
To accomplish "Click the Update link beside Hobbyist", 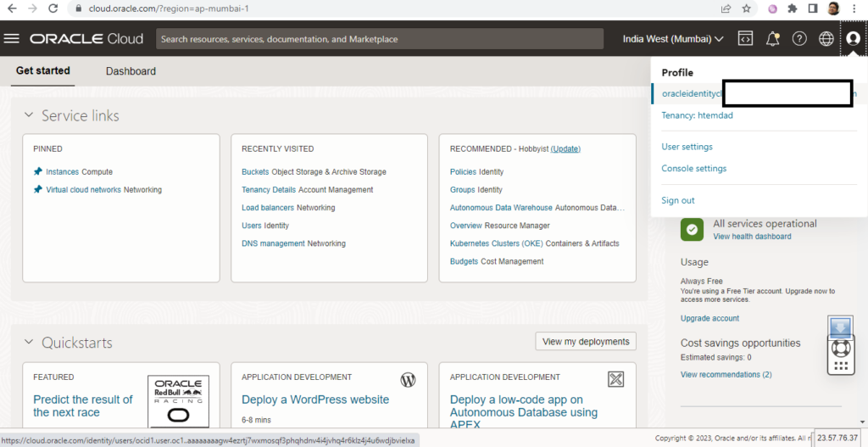I will (565, 149).
